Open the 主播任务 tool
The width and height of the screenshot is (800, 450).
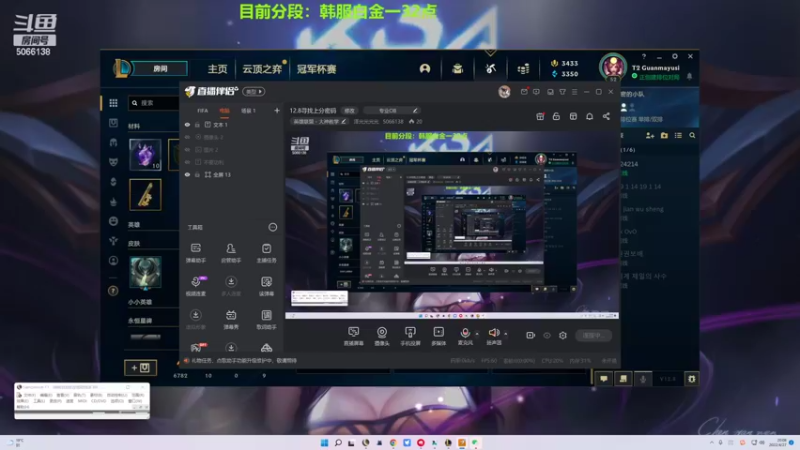tap(266, 253)
